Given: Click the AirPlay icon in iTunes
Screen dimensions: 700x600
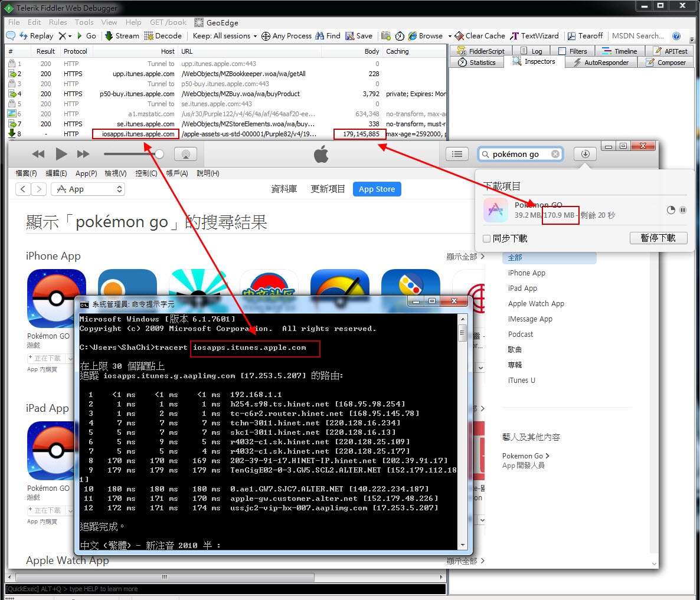Looking at the screenshot, I should click(186, 155).
